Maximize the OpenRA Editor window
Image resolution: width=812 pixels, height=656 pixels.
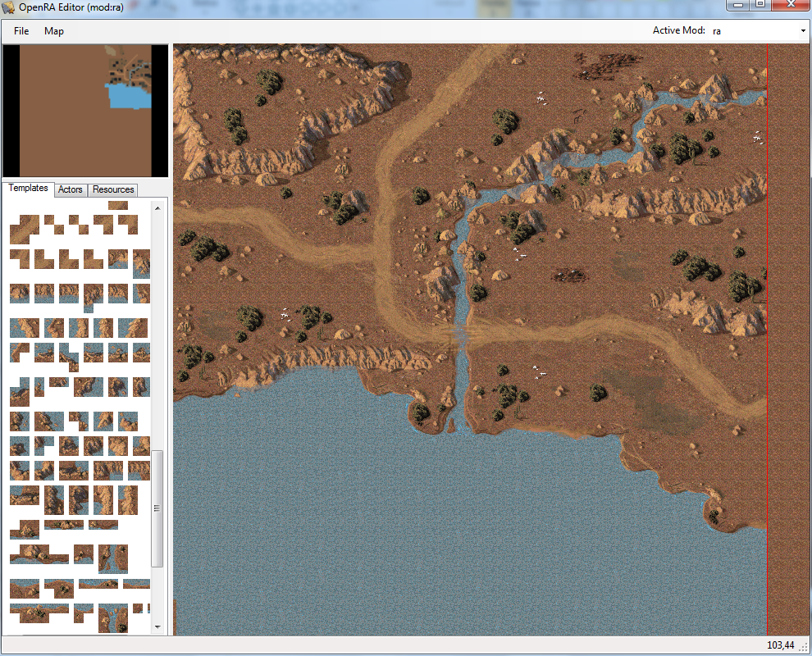(760, 5)
